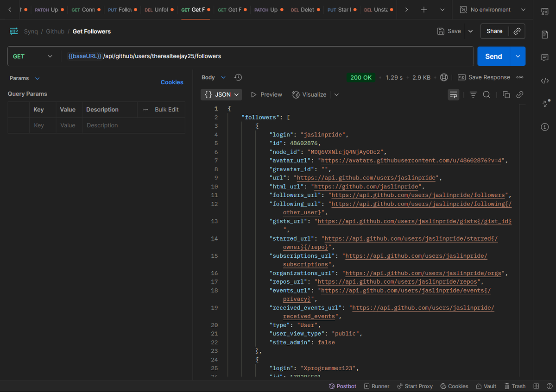Open network info globe icon
The height and width of the screenshot is (392, 556).
[444, 77]
